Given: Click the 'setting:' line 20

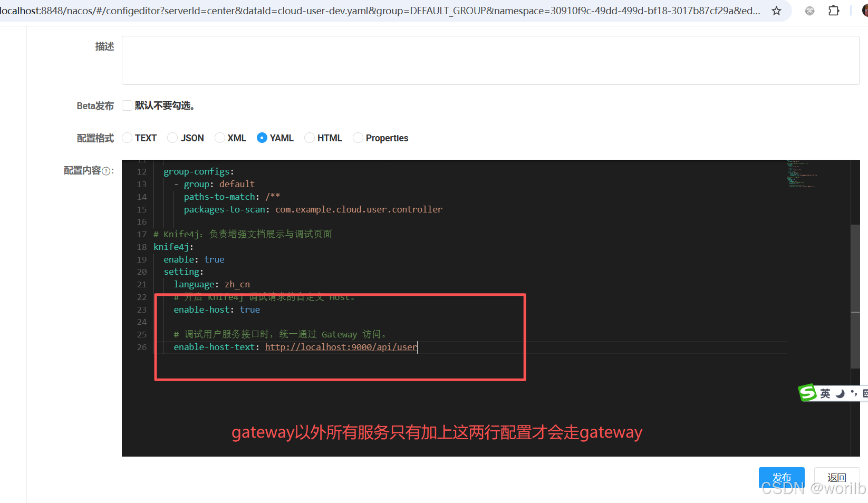Looking at the screenshot, I should (x=184, y=272).
